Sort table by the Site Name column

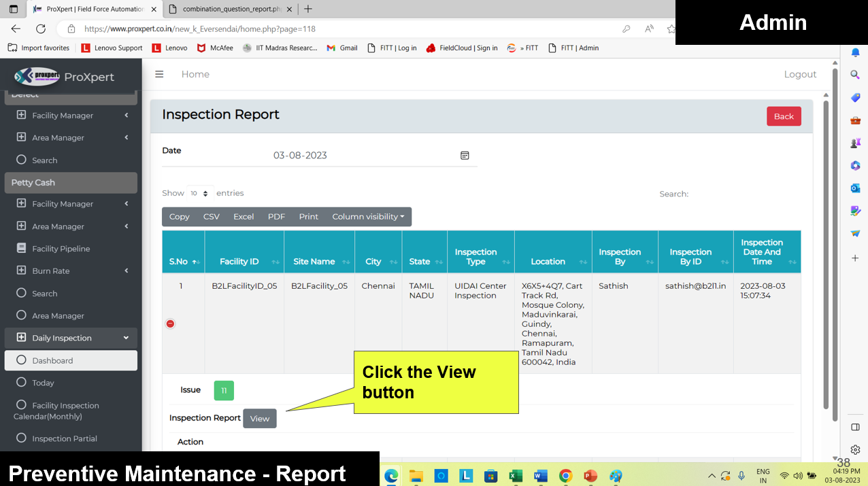[319, 262]
